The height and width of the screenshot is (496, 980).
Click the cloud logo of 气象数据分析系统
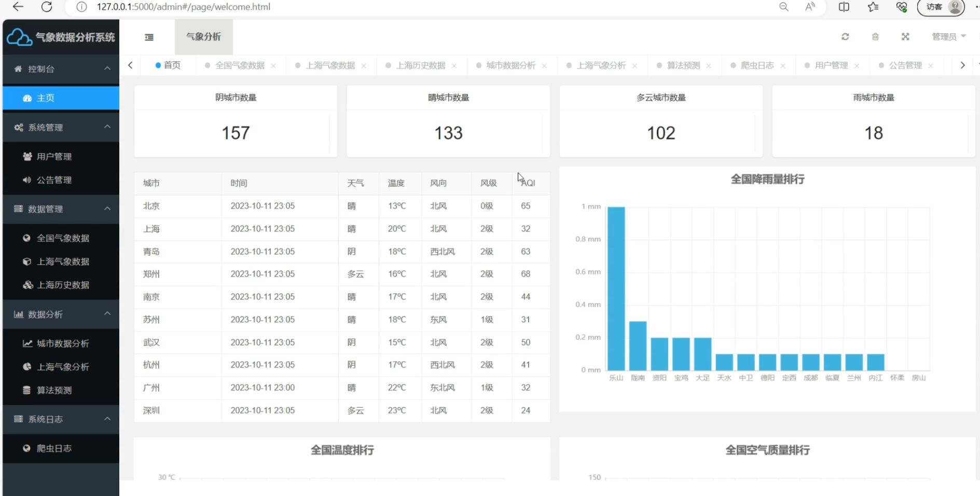tap(19, 37)
